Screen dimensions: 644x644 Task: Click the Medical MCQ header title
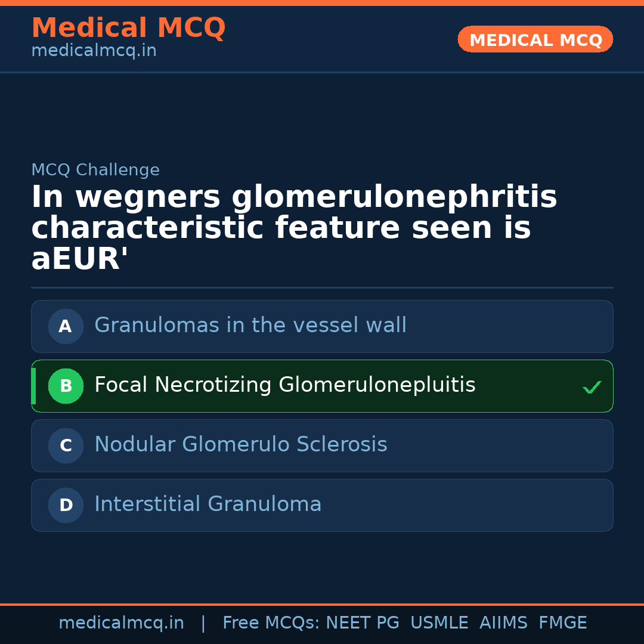click(x=128, y=28)
